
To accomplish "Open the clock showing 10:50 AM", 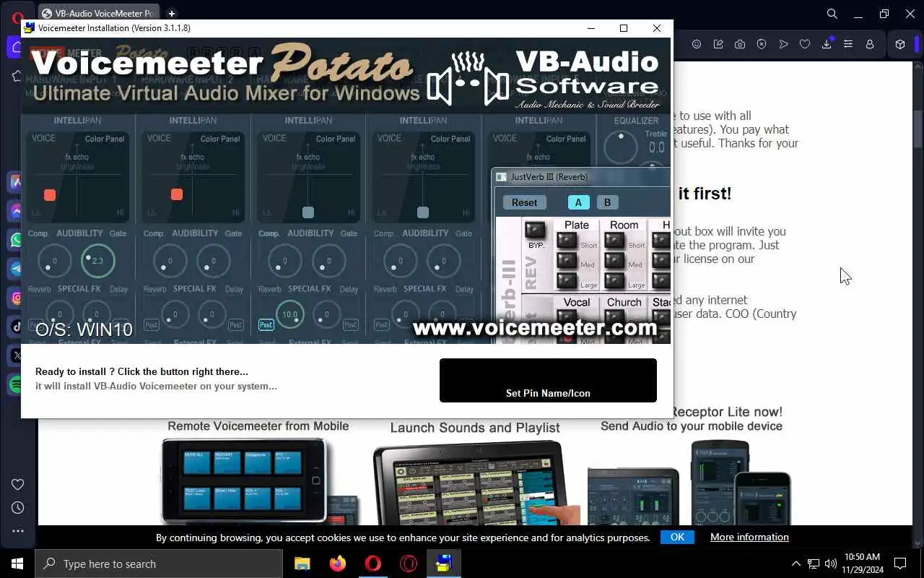I will [862, 564].
